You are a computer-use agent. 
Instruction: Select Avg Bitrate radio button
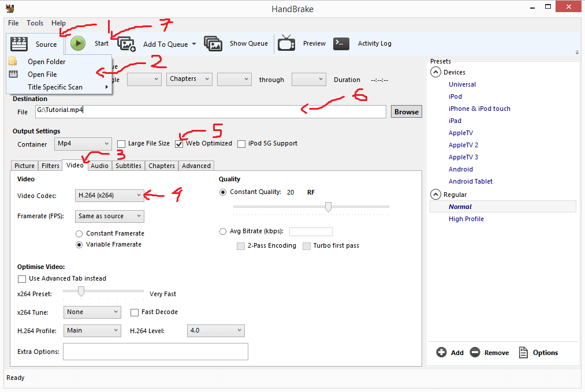[223, 232]
